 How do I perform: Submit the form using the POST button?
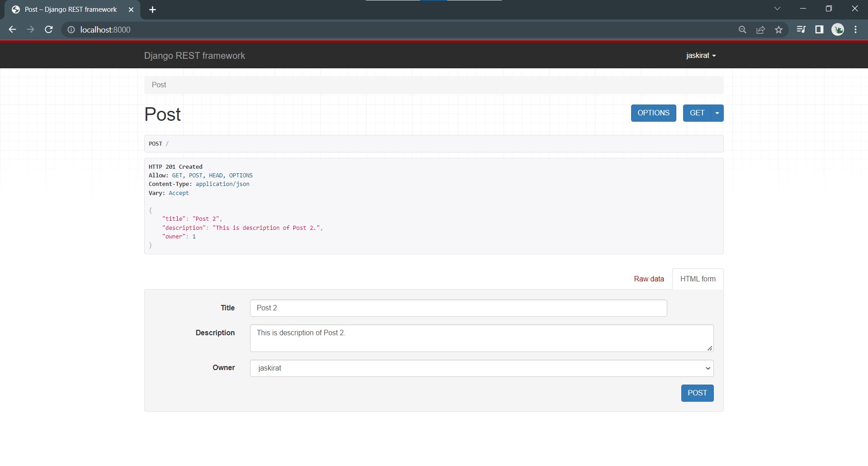697,393
